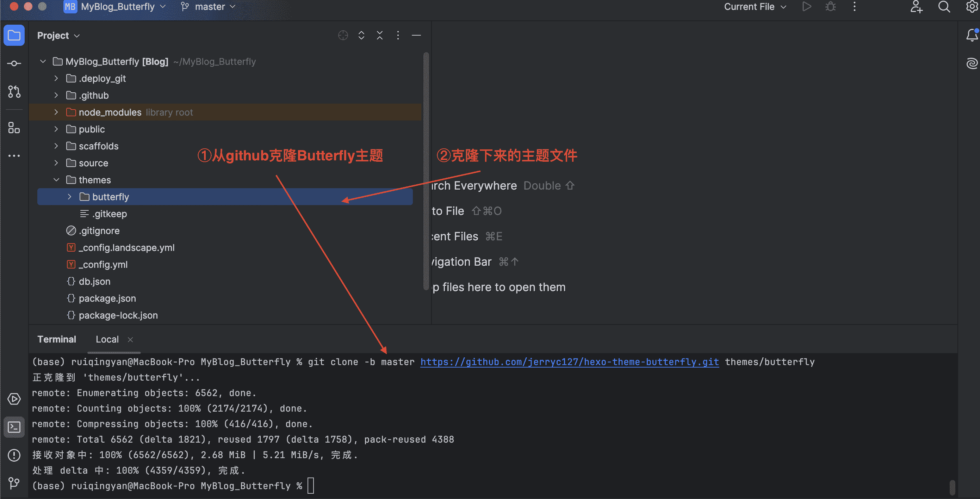Viewport: 980px width, 499px height.
Task: Open the Structure tool window icon
Action: [x=14, y=128]
